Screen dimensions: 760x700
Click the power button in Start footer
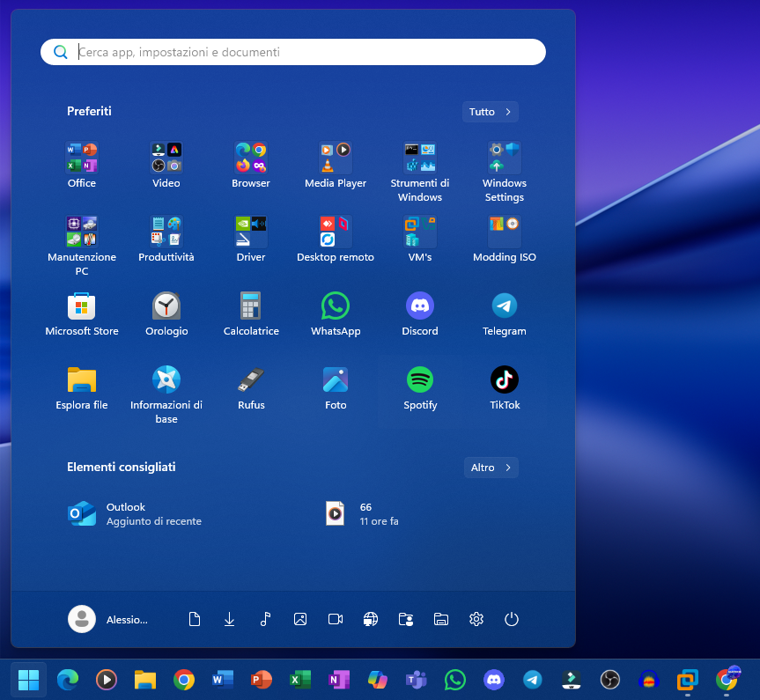coord(512,619)
